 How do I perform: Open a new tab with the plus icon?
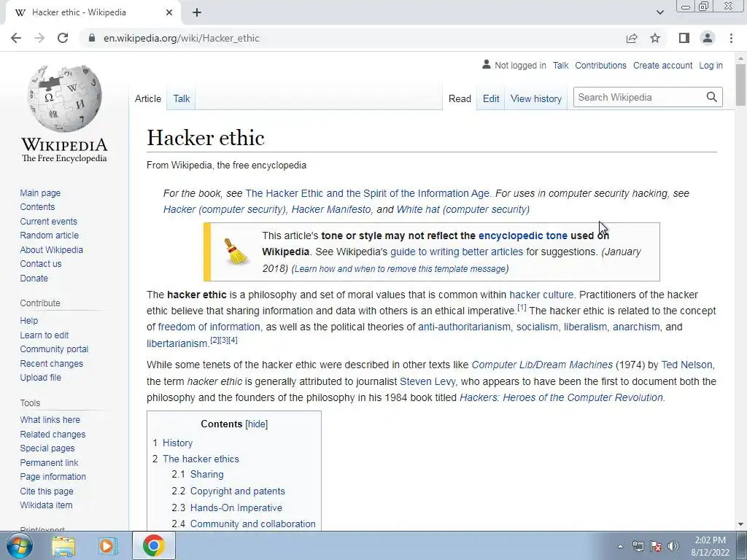(x=197, y=12)
